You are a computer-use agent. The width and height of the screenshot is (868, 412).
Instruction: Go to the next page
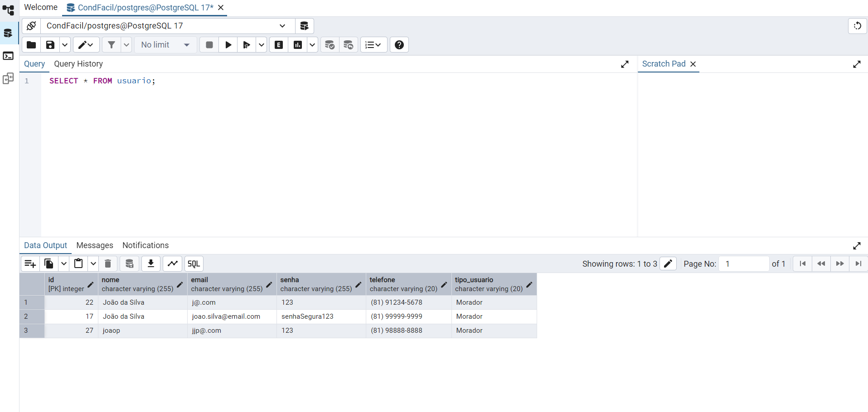840,263
